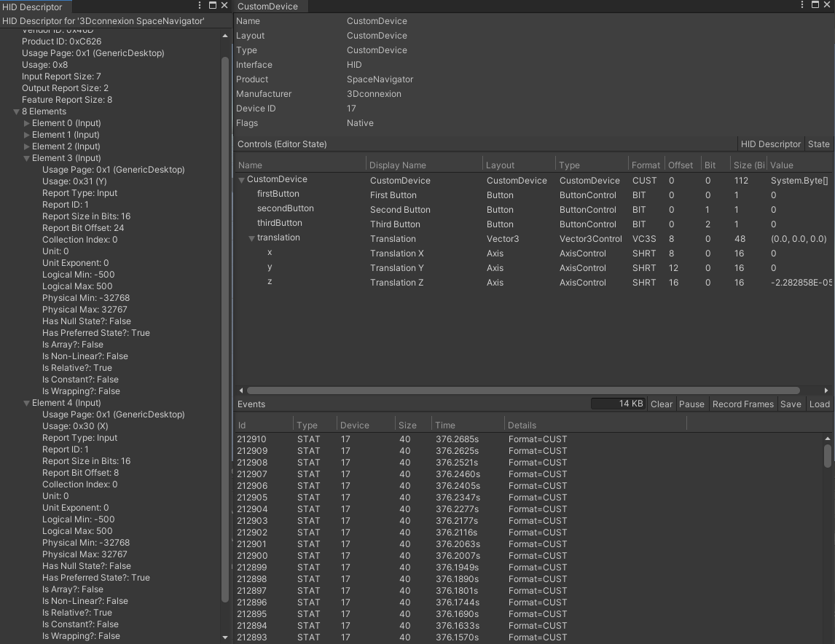
Task: Collapse the CustomDevice root control row
Action: point(241,179)
